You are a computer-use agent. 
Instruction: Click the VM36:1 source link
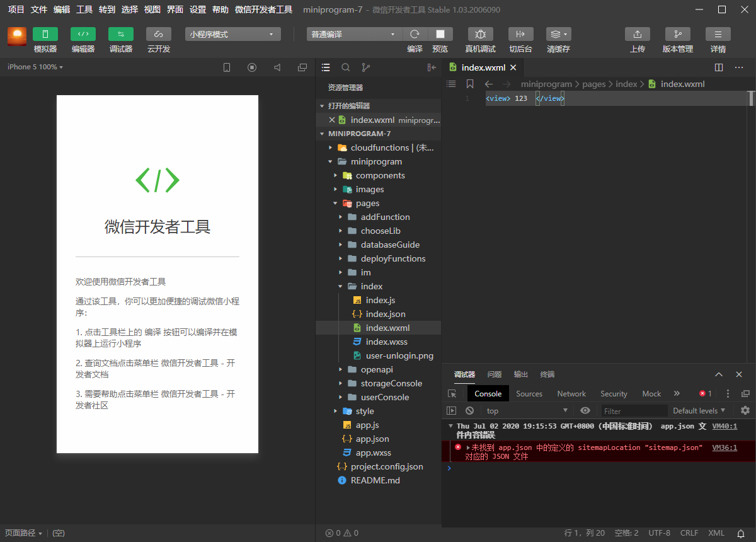click(724, 447)
